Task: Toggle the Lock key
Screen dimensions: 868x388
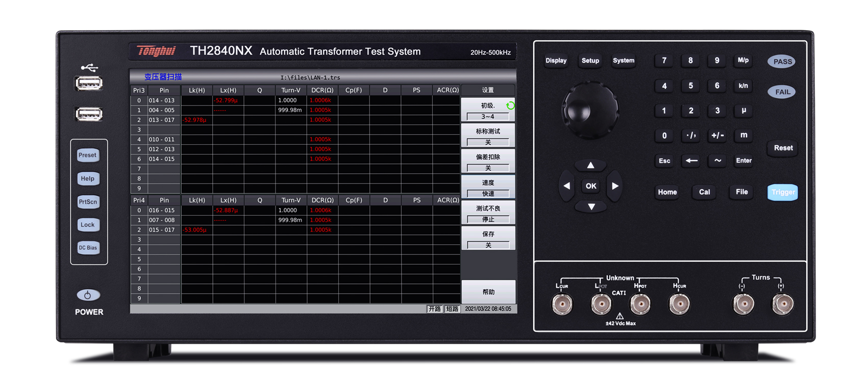Action: pos(88,225)
